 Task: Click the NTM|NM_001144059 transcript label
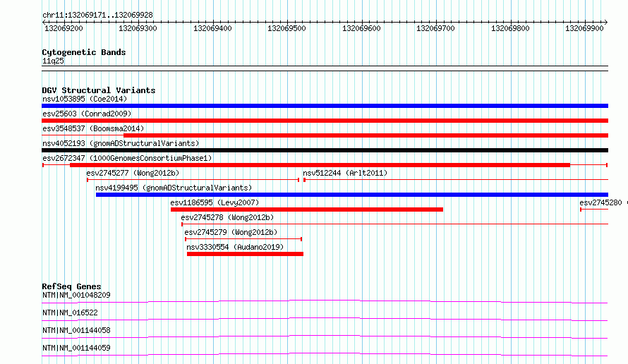[76, 348]
